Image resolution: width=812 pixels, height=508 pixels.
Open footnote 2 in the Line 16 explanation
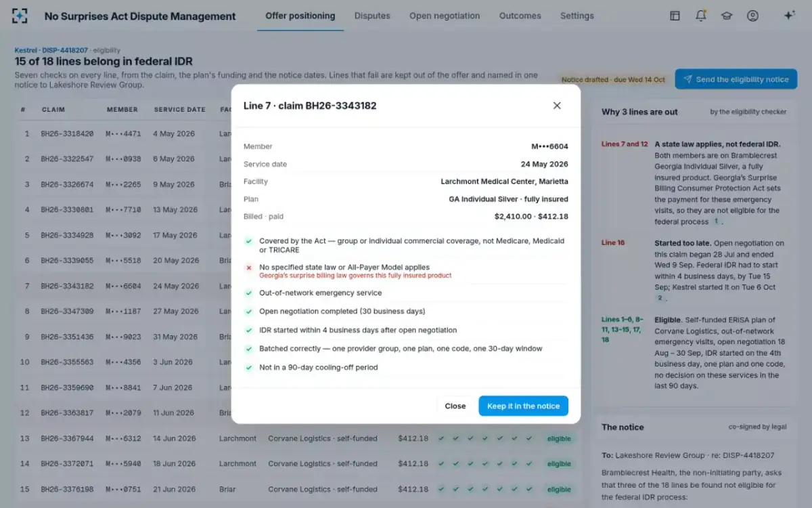tap(659, 298)
